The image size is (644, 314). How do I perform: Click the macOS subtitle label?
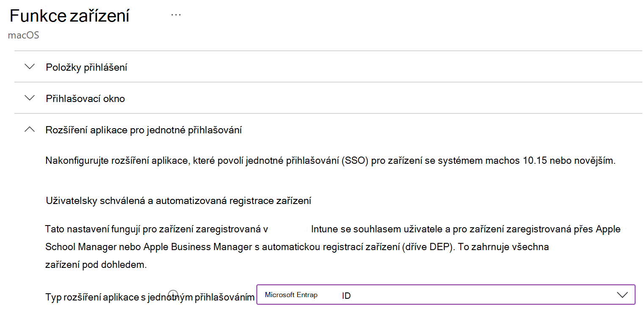[22, 35]
